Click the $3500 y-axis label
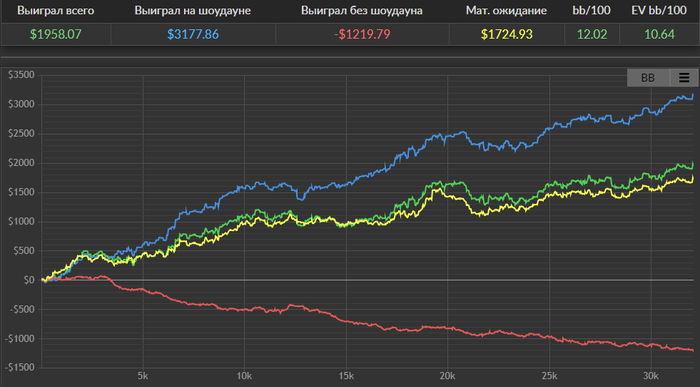Image resolution: width=700 pixels, height=387 pixels. pos(21,75)
